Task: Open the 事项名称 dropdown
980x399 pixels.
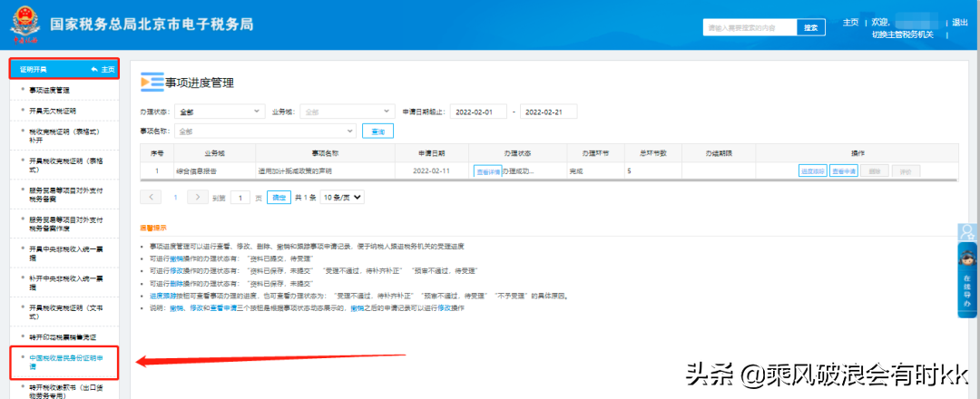Action: (x=265, y=131)
